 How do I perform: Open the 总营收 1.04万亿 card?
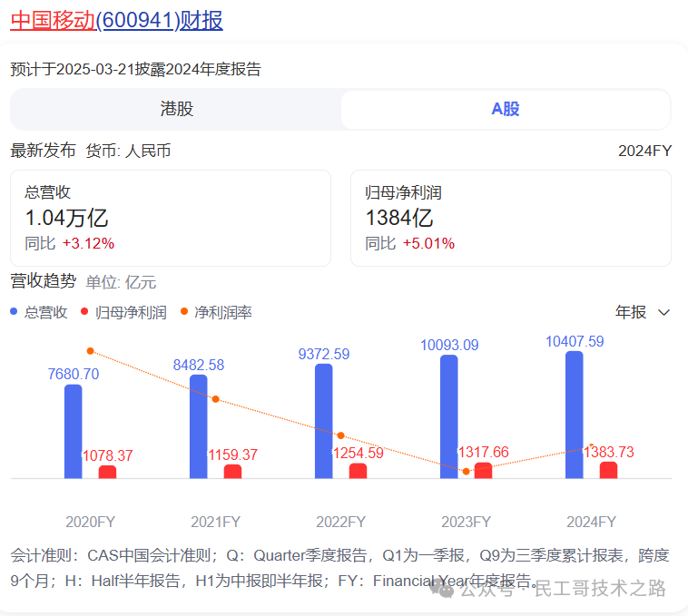pyautogui.click(x=171, y=218)
